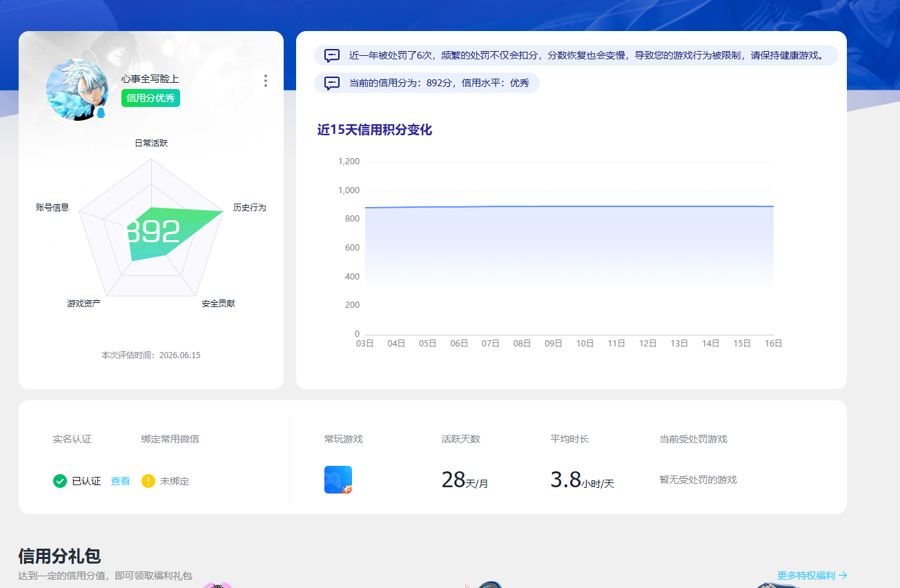Click the user avatar picture
The height and width of the screenshot is (588, 900).
(x=77, y=90)
